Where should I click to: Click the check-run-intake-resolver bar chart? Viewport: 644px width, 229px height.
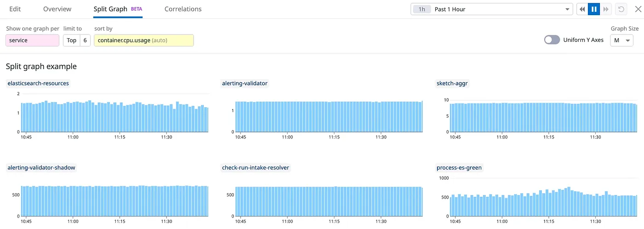coord(322,201)
